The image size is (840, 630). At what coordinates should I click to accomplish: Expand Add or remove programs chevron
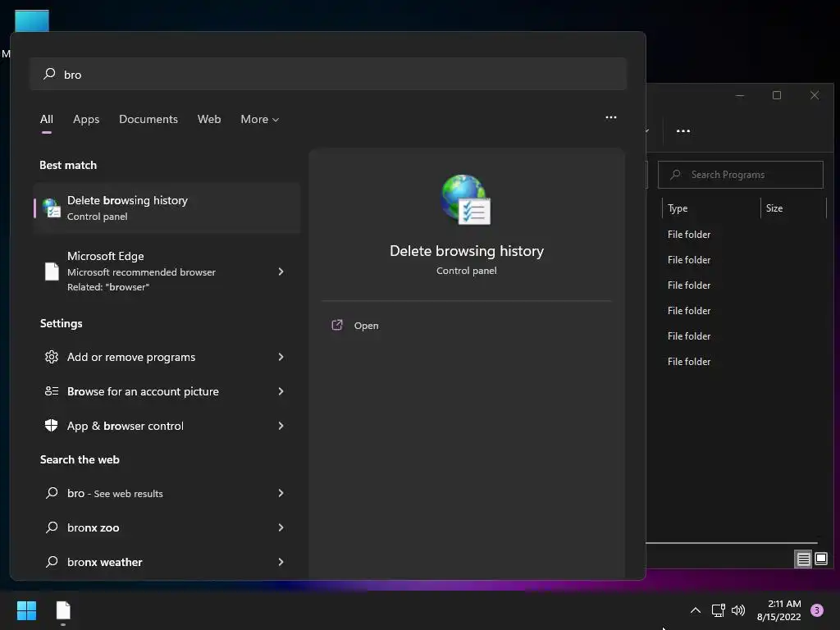[x=281, y=357]
